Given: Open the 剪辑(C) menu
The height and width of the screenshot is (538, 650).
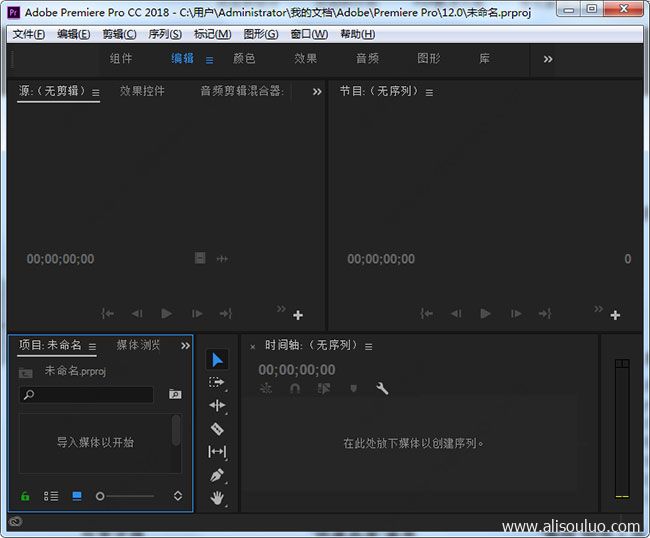Looking at the screenshot, I should pyautogui.click(x=119, y=34).
